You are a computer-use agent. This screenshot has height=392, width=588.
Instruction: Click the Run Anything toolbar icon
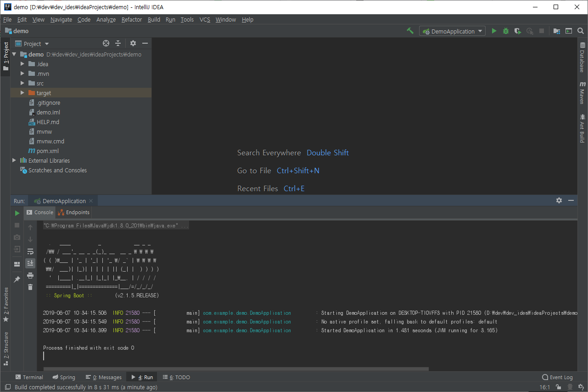tap(569, 31)
